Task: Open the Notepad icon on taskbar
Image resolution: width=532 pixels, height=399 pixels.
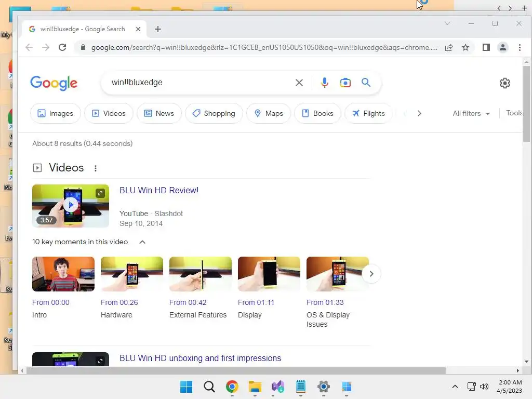Action: point(301,387)
